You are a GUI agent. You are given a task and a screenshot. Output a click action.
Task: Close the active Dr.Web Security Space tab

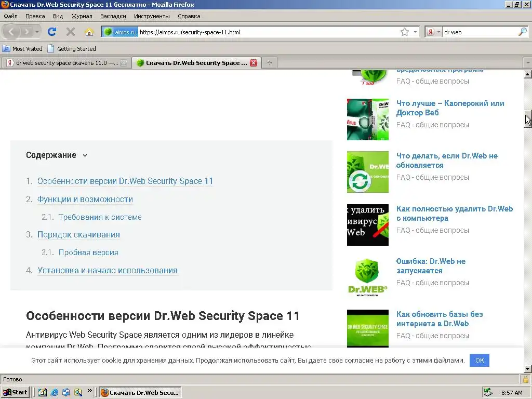(x=254, y=63)
